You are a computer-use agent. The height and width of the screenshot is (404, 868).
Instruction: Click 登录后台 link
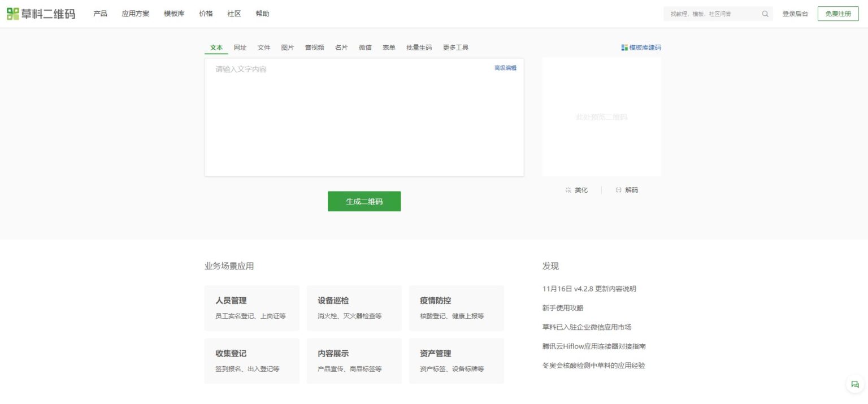[795, 14]
